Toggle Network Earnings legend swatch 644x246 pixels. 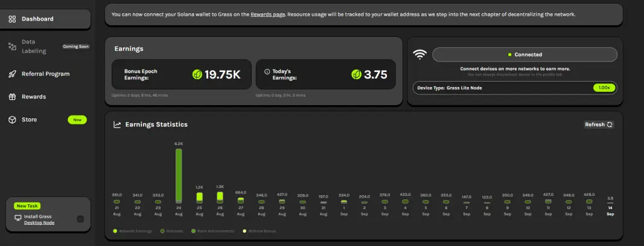click(115, 231)
